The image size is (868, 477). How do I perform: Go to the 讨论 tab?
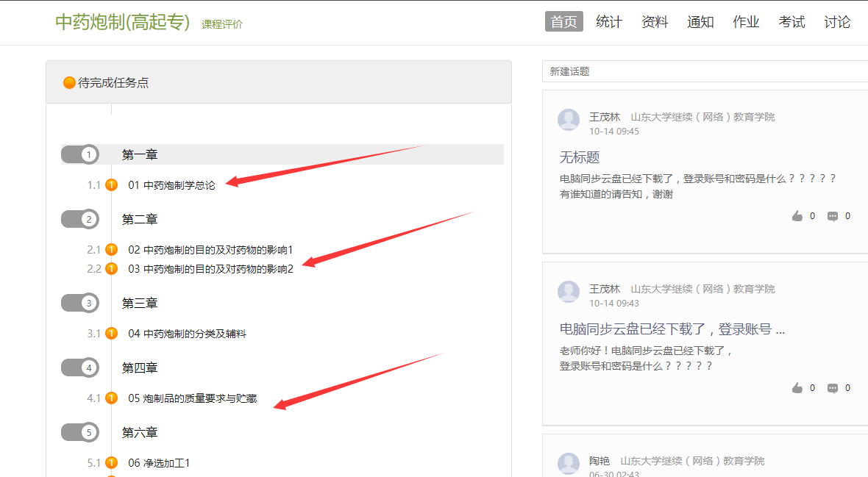tap(837, 22)
